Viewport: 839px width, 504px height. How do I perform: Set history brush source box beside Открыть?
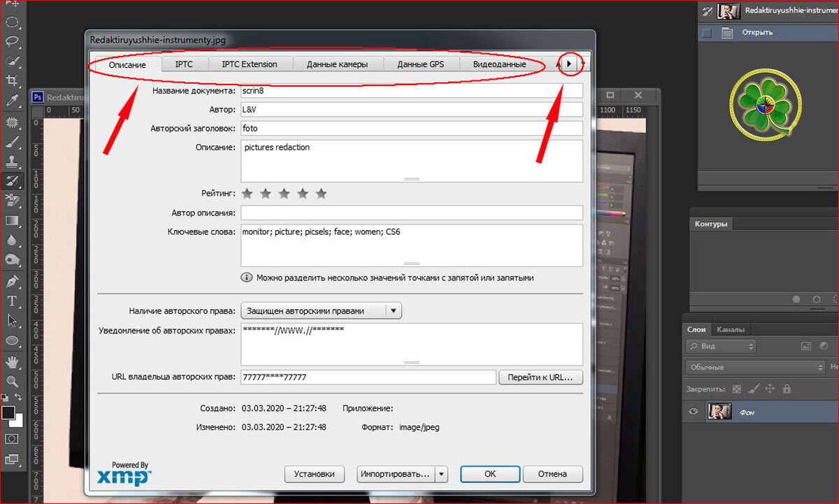pos(707,32)
